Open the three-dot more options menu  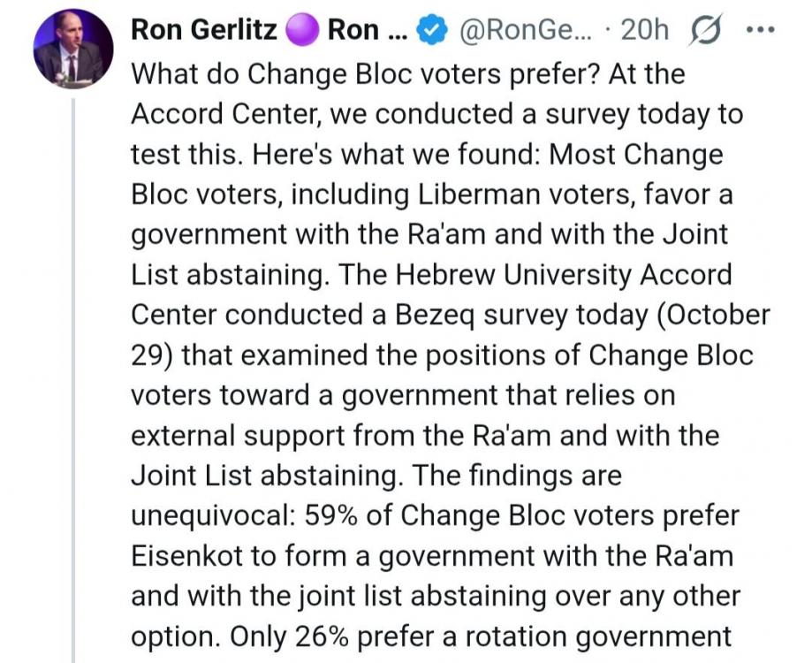coord(760,30)
